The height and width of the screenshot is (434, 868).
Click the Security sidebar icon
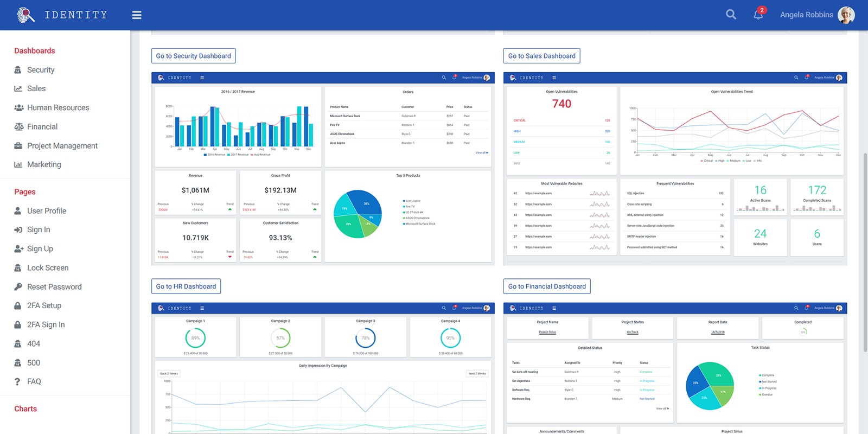click(x=18, y=70)
